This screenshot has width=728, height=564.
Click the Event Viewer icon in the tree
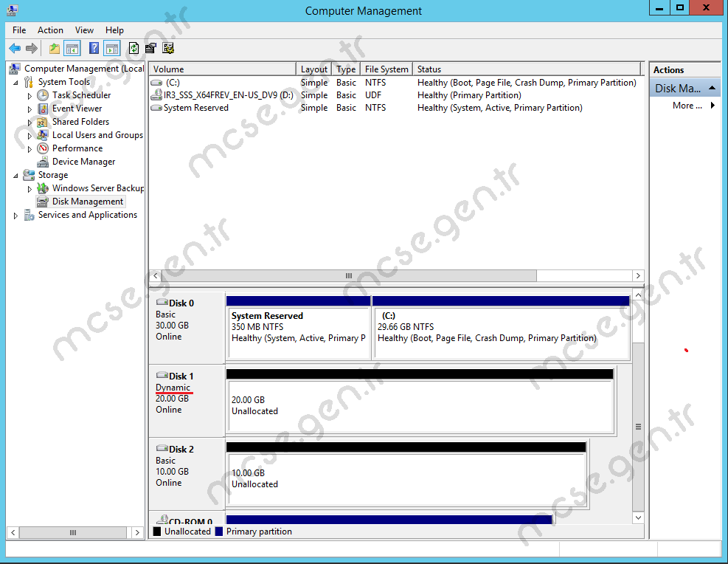tap(43, 109)
